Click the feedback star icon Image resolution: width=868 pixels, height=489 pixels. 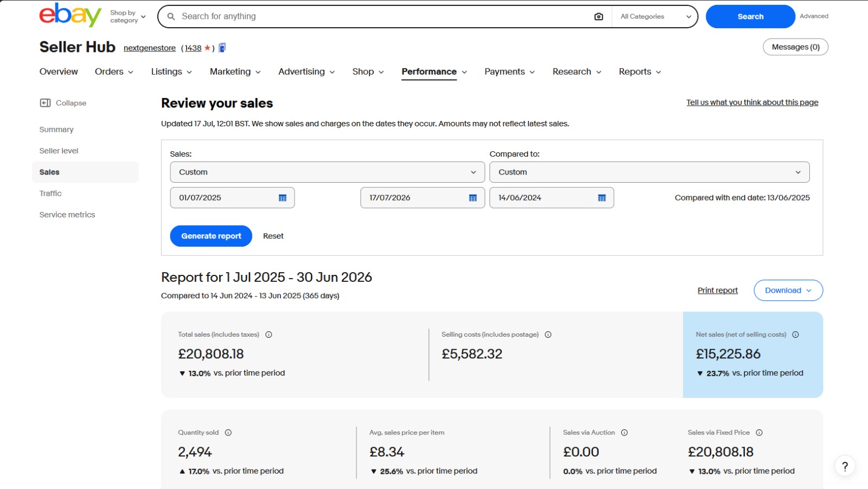click(207, 48)
